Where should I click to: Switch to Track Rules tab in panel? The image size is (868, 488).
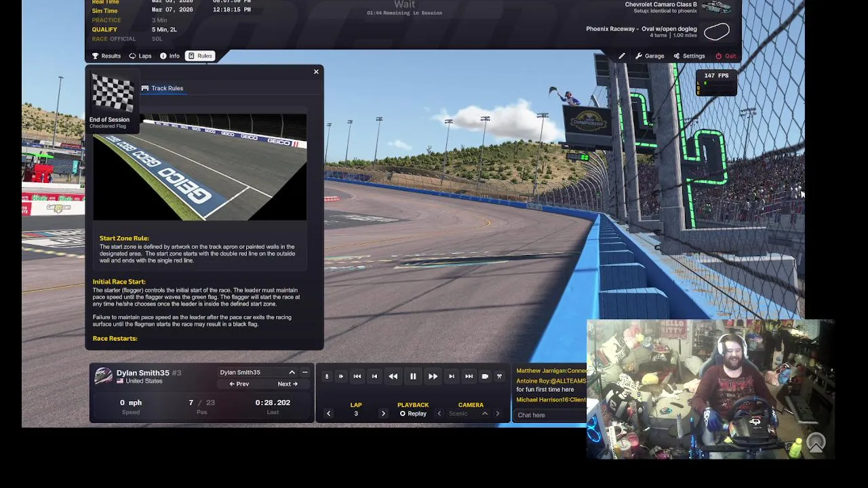click(x=162, y=88)
